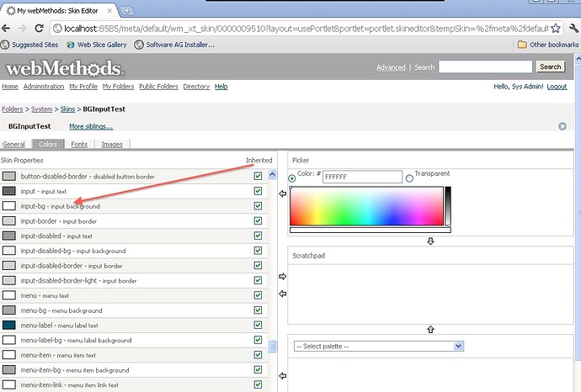Viewport: 581px width, 392px height.
Task: Reload the page with refresh icon
Action: click(x=39, y=28)
